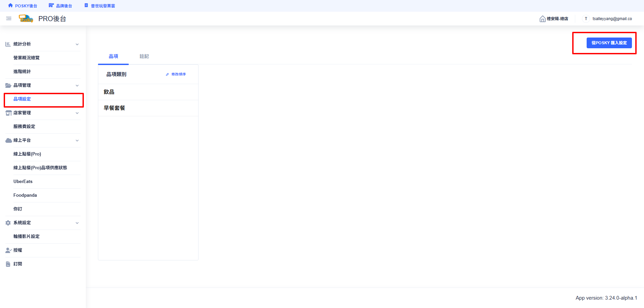644x308 pixels.
Task: Click the 修改/排序 edit link
Action: 176,74
